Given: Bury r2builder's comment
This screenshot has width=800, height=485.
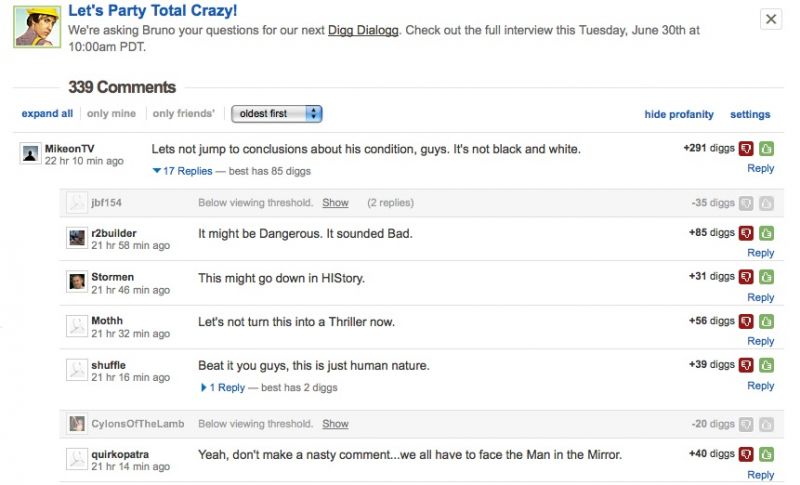Looking at the screenshot, I should (x=746, y=234).
